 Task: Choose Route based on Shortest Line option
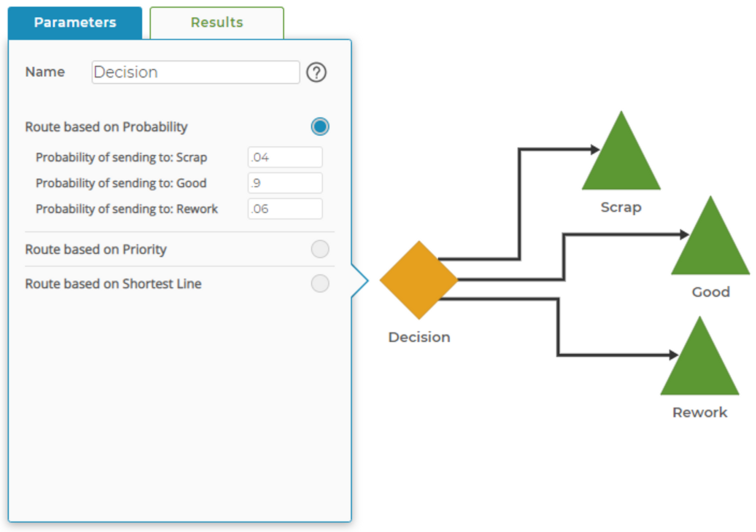coord(320,284)
